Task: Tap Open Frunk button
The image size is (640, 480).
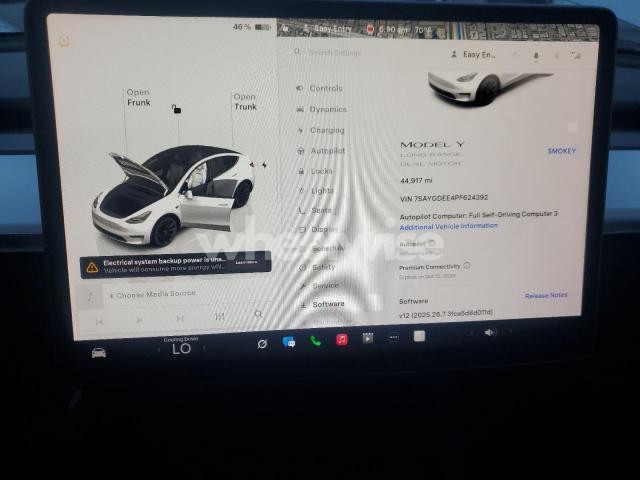Action: (x=138, y=98)
